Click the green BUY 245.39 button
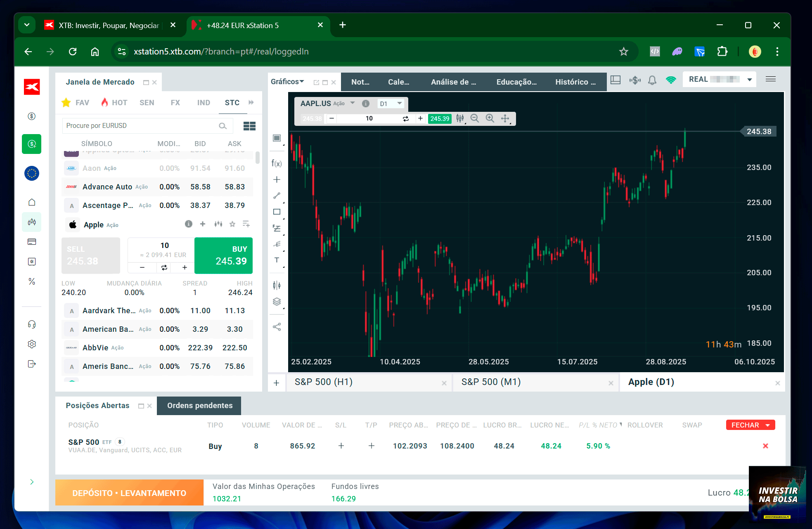The height and width of the screenshot is (529, 812). click(x=223, y=255)
